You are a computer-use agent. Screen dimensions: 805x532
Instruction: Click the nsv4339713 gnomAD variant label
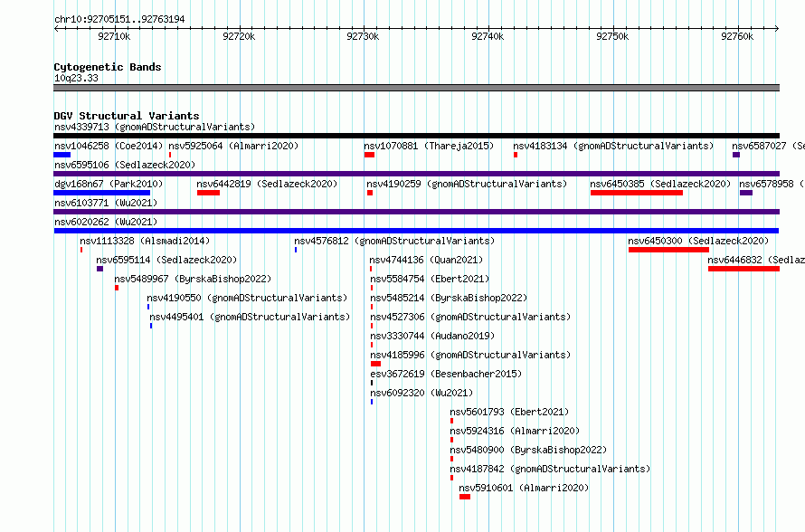(155, 127)
